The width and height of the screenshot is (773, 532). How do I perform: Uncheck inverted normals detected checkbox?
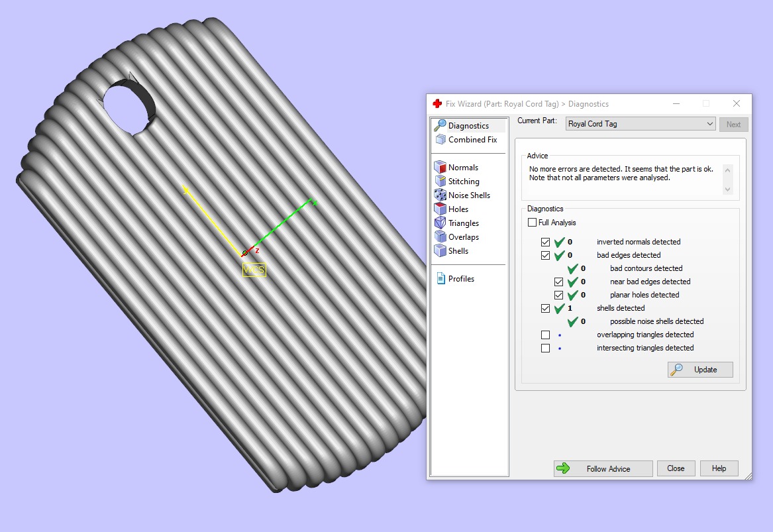(545, 242)
